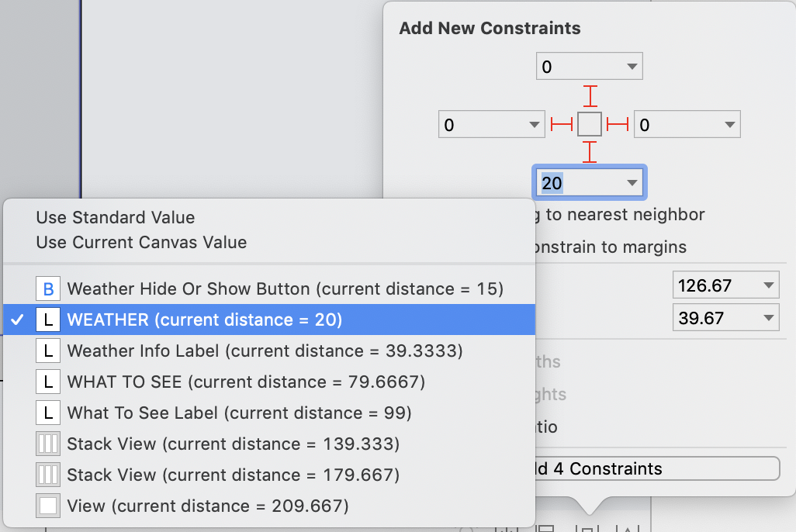This screenshot has width=796, height=532.
Task: Click Stack View icon with distance 139.333
Action: pyautogui.click(x=48, y=444)
